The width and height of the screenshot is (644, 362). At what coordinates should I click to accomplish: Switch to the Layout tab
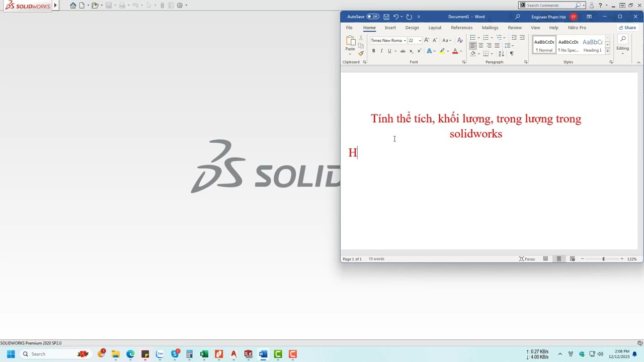click(435, 28)
